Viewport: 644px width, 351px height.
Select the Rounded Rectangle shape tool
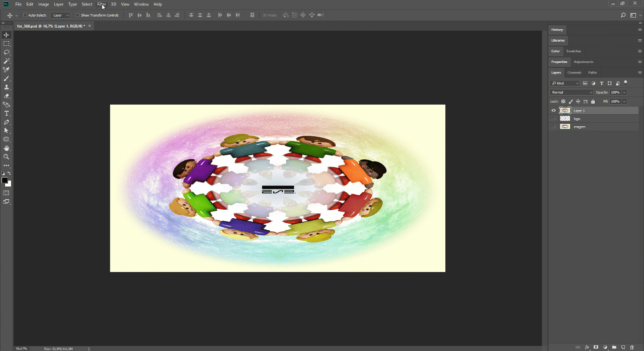pos(7,139)
